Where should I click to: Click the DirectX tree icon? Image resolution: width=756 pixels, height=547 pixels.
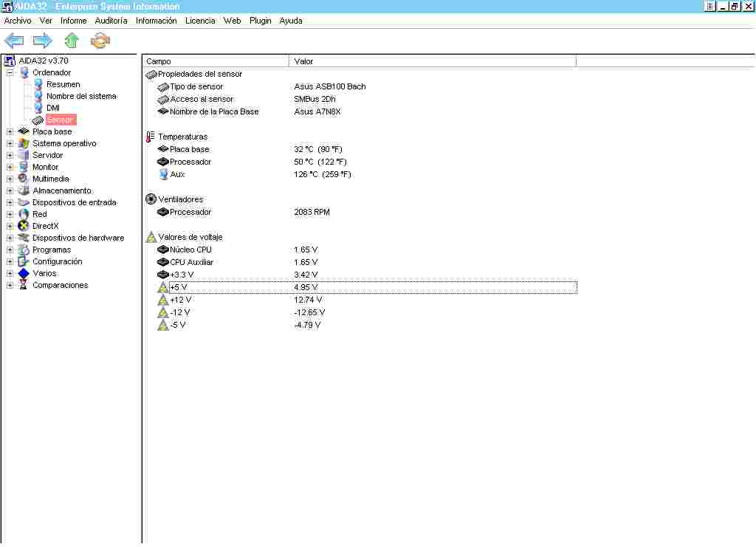pos(24,226)
